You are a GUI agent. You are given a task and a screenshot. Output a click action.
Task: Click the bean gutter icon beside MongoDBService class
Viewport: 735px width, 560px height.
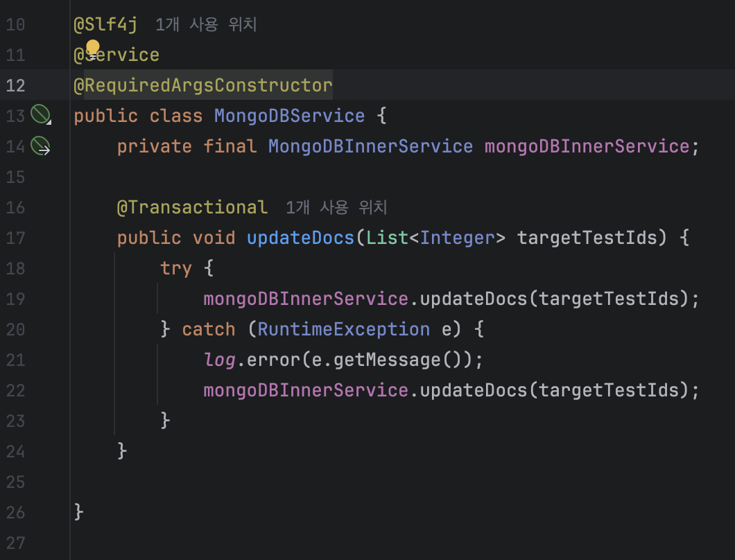click(40, 114)
